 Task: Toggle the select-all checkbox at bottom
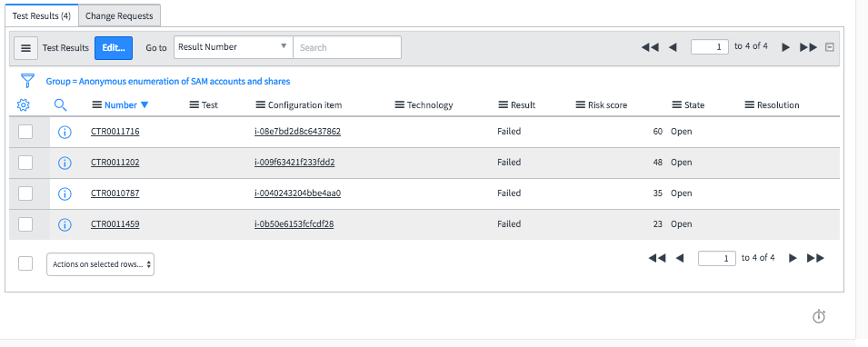pos(25,263)
